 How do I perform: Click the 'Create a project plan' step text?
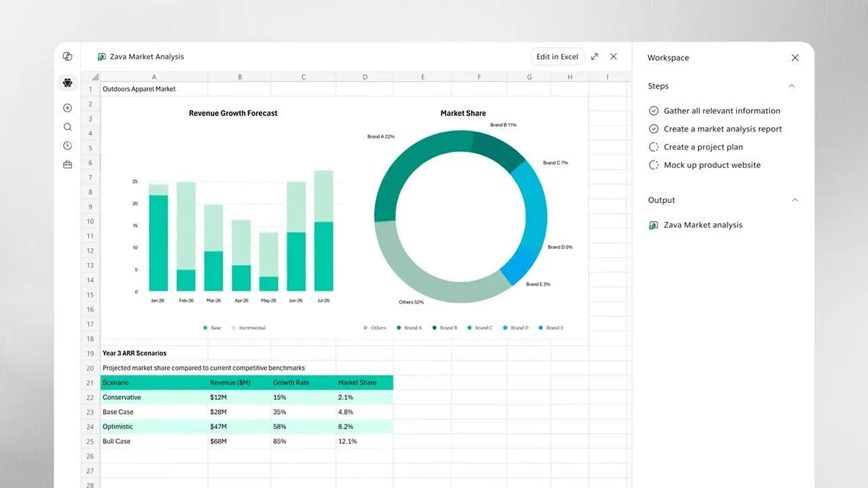coord(703,147)
